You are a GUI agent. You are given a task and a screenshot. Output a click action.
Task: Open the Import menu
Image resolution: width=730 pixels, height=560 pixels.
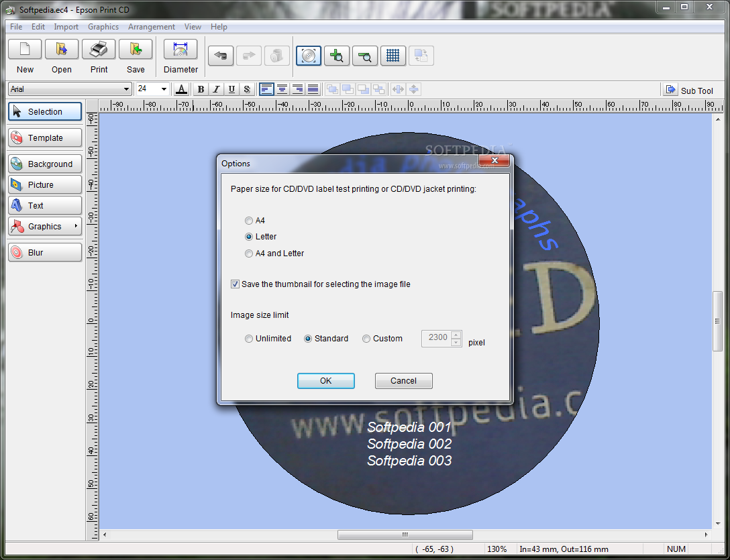click(x=66, y=27)
